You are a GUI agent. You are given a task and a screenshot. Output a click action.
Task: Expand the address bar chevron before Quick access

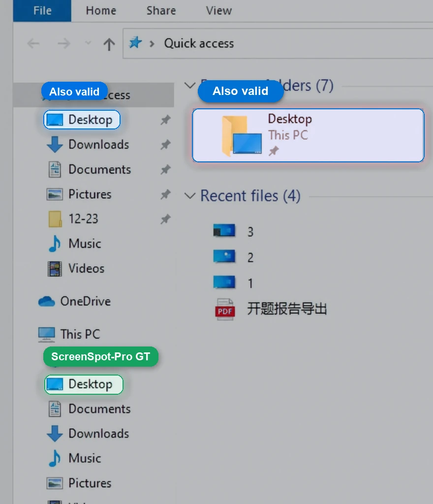[x=152, y=44]
